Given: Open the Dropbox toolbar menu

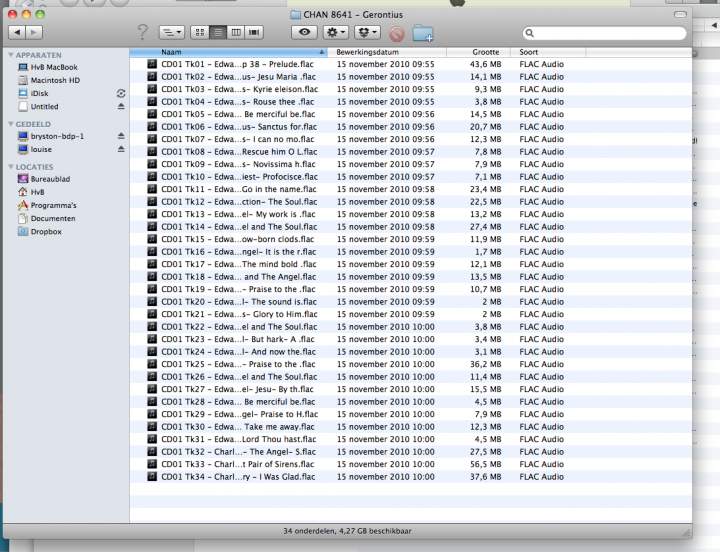Looking at the screenshot, I should coord(366,33).
